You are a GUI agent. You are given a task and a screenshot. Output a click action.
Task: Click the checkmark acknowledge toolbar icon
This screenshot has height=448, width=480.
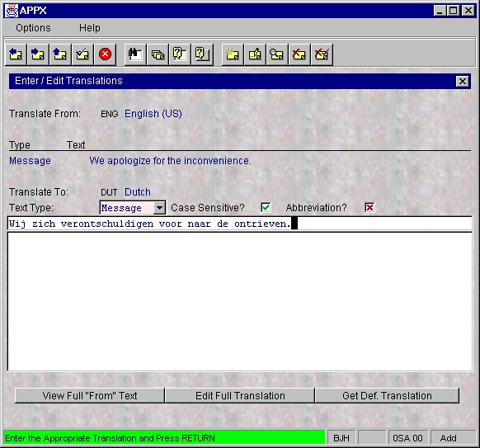point(82,54)
